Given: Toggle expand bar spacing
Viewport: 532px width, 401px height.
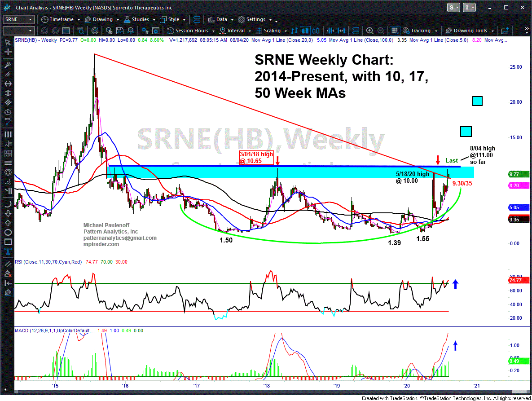Looking at the screenshot, I should coord(341,31).
